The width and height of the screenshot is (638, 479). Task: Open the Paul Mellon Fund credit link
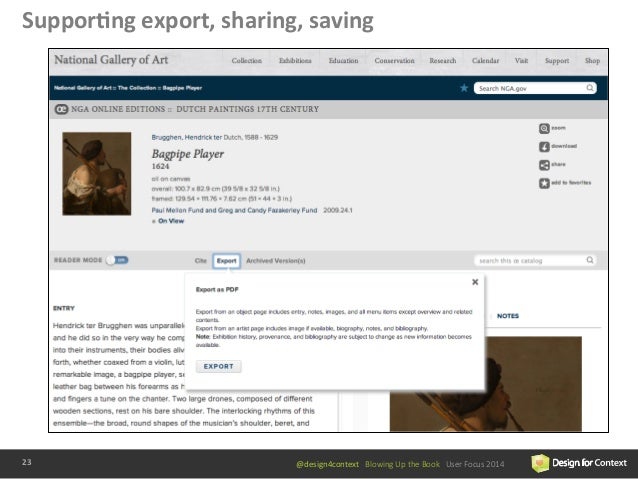point(234,210)
